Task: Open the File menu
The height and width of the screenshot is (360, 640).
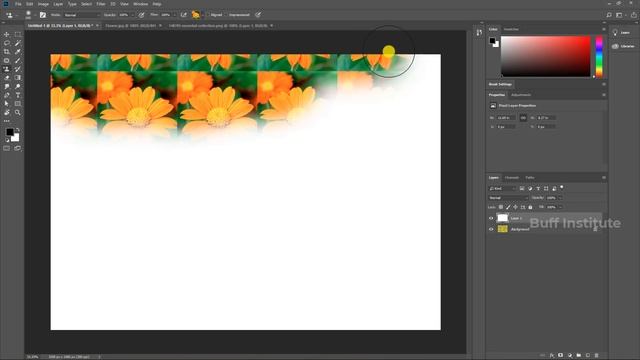Action: pos(18,4)
